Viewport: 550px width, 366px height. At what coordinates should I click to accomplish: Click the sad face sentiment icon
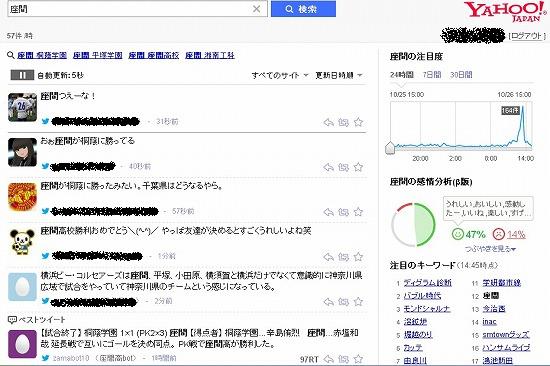(x=498, y=234)
